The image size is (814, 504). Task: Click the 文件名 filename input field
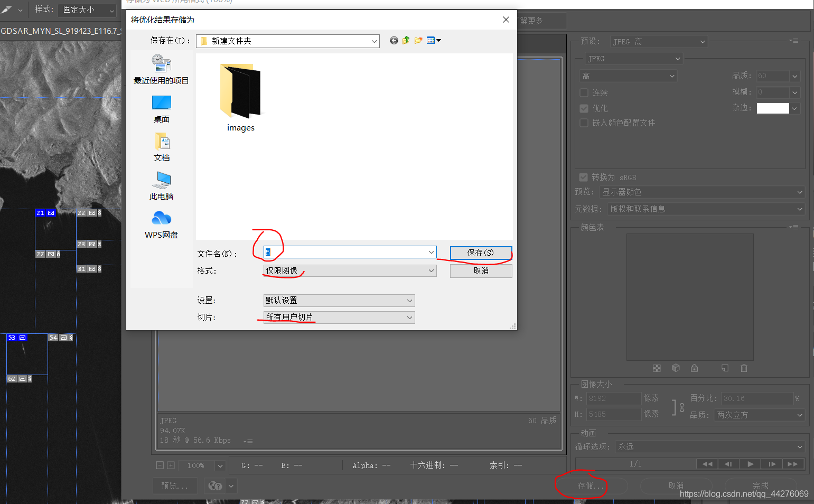click(x=350, y=253)
